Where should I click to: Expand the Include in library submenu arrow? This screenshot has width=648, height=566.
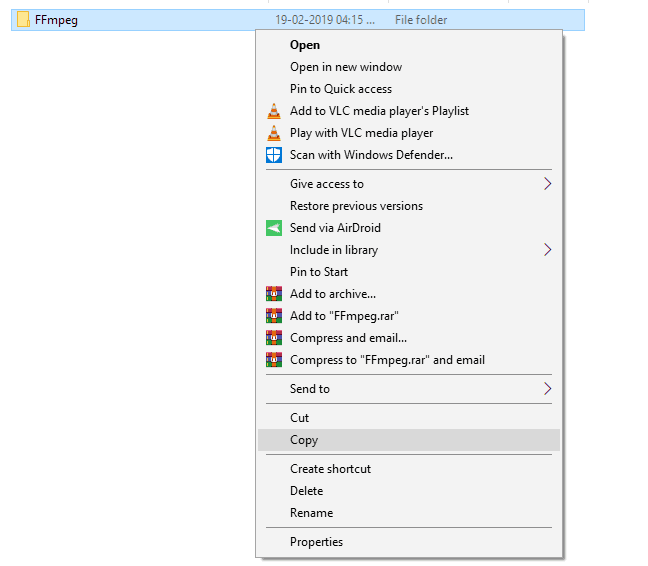click(548, 250)
